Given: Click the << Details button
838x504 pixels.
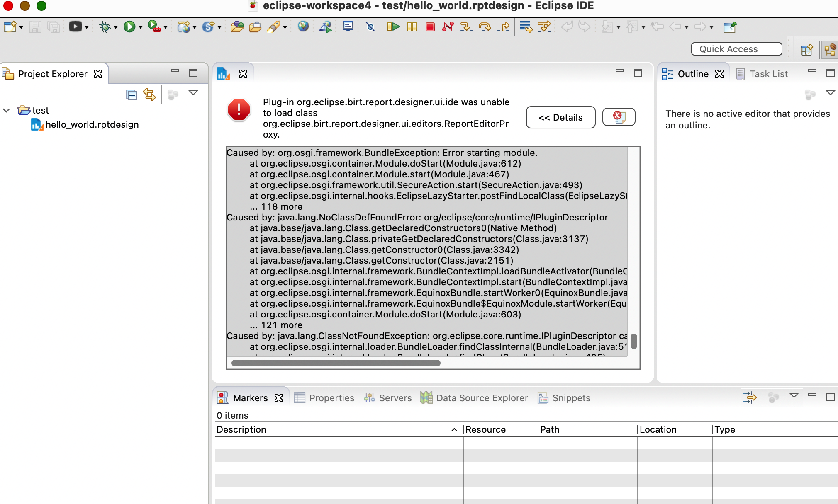Looking at the screenshot, I should [560, 117].
